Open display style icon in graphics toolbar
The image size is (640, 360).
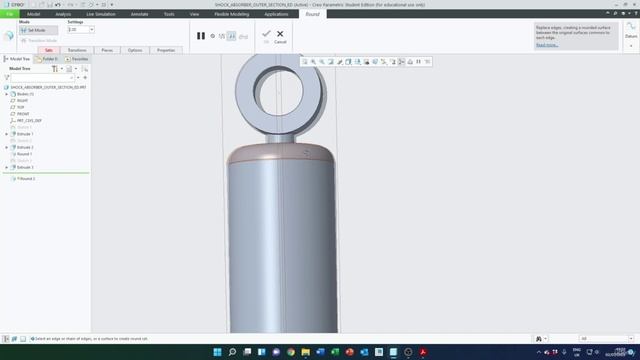click(x=349, y=62)
